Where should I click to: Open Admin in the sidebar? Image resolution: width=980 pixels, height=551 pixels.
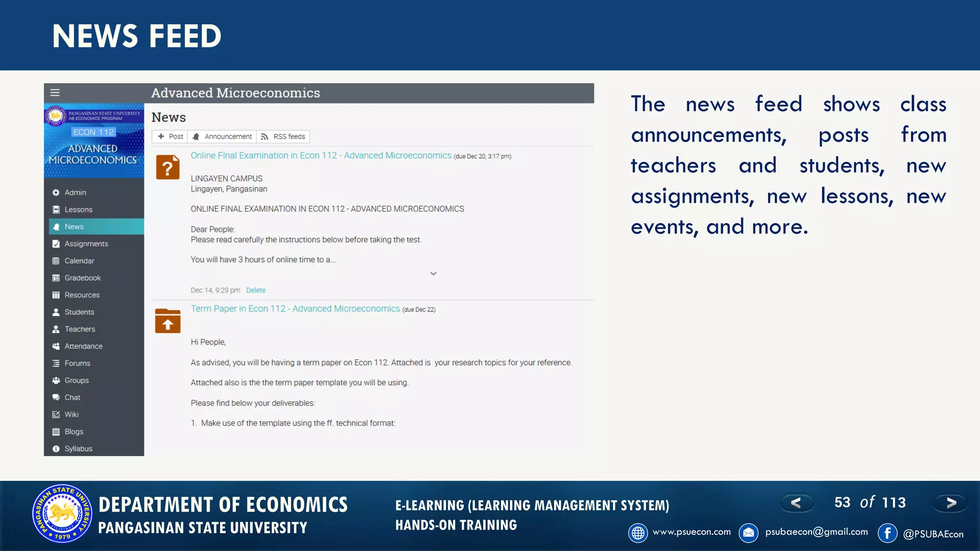pos(96,192)
